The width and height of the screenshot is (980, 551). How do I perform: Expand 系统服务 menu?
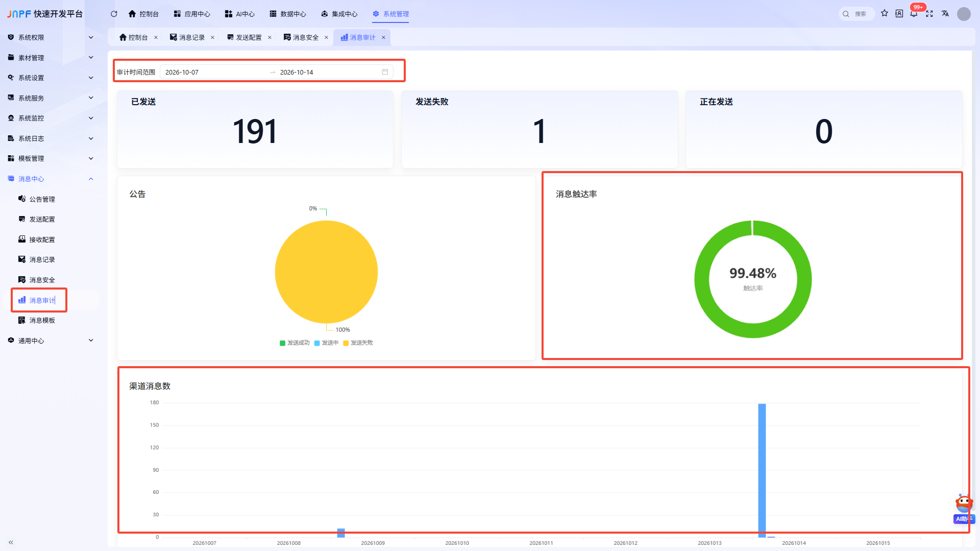(51, 98)
